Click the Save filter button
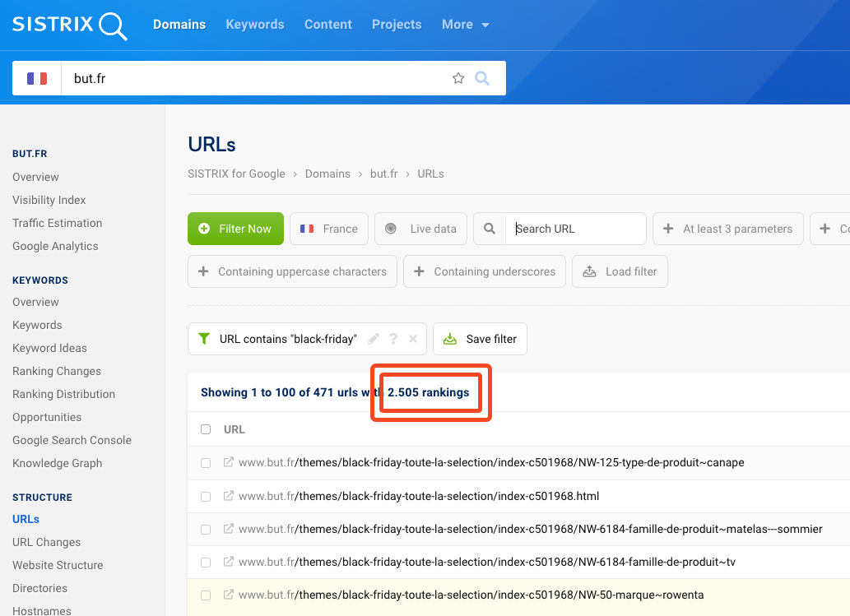 point(480,339)
